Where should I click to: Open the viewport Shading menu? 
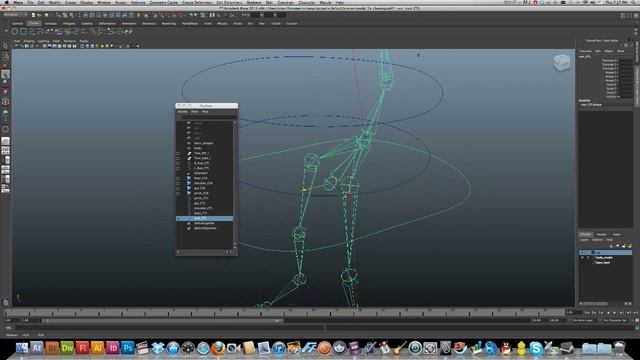click(x=29, y=41)
